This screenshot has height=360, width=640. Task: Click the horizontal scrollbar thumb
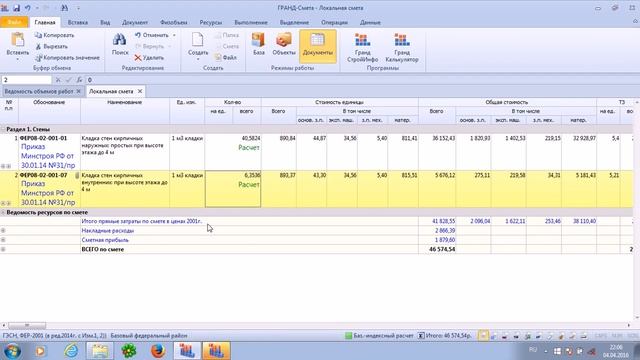click(27, 325)
